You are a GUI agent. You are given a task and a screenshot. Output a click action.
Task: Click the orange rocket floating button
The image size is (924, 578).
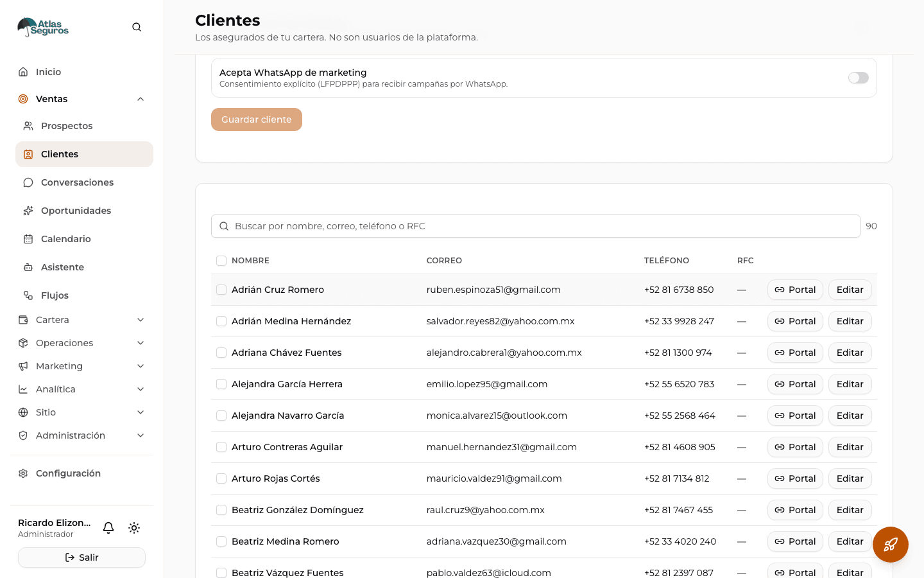coord(891,545)
